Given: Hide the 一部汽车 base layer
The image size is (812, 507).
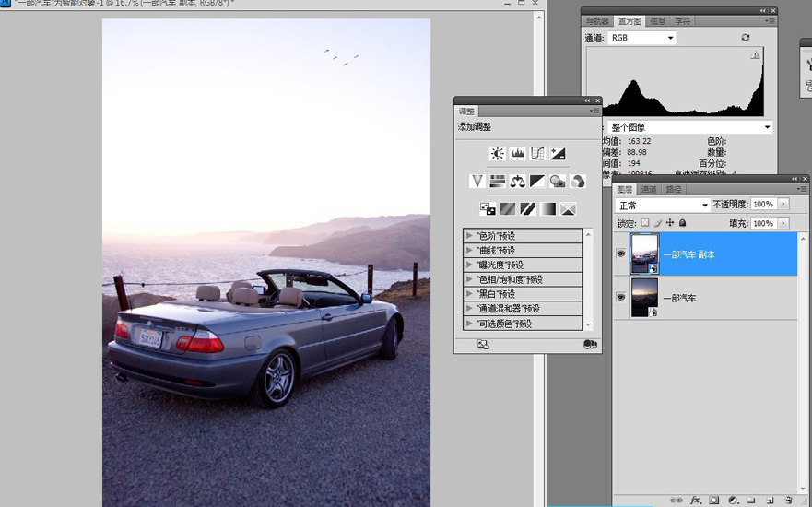Looking at the screenshot, I should (x=621, y=297).
